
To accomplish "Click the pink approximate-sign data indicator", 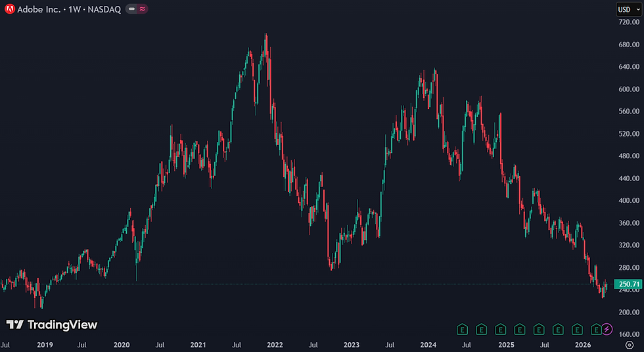I will coord(142,9).
